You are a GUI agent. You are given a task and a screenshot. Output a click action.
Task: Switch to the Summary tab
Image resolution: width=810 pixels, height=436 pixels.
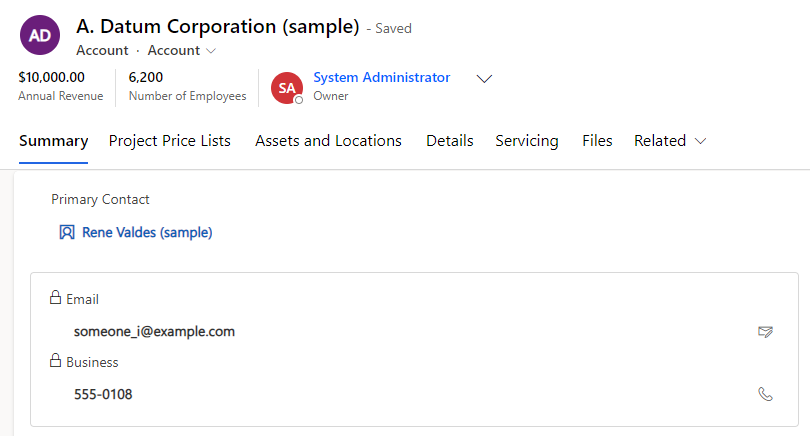[x=53, y=141]
